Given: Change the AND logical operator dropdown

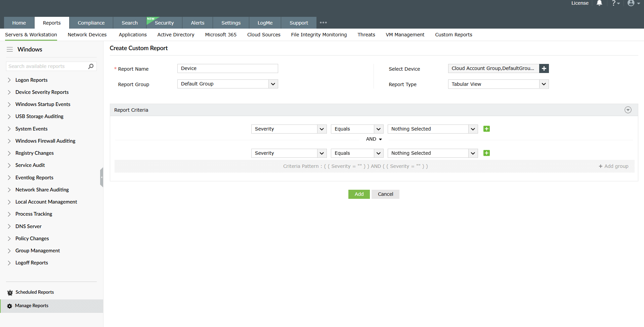Looking at the screenshot, I should click(x=374, y=139).
